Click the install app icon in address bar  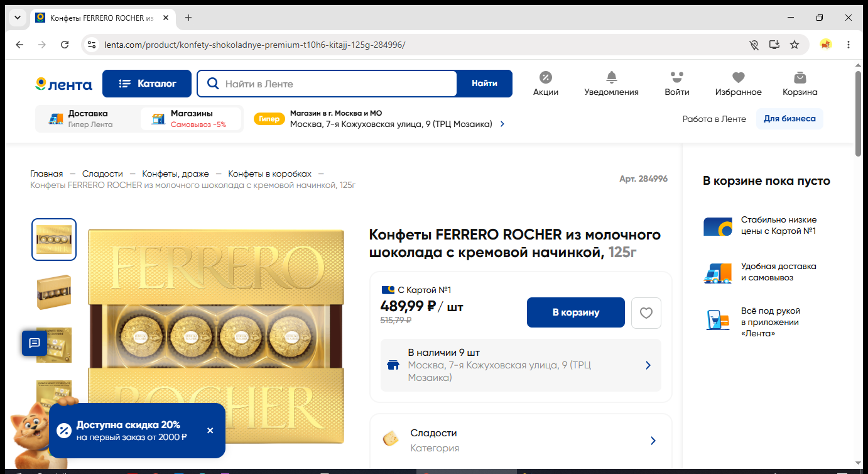click(774, 45)
